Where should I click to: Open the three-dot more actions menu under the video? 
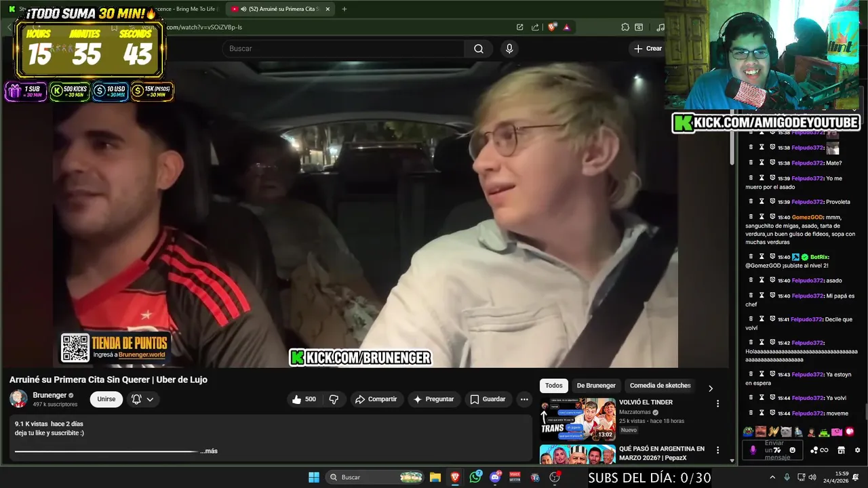(x=524, y=399)
